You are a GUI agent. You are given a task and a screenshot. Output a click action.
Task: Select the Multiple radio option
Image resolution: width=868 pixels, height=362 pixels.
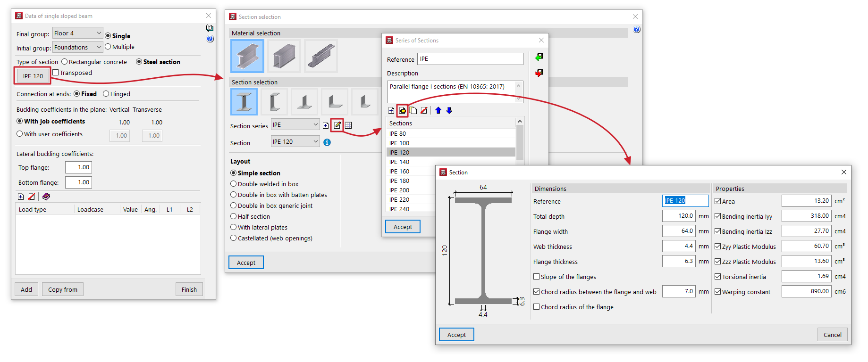(108, 47)
